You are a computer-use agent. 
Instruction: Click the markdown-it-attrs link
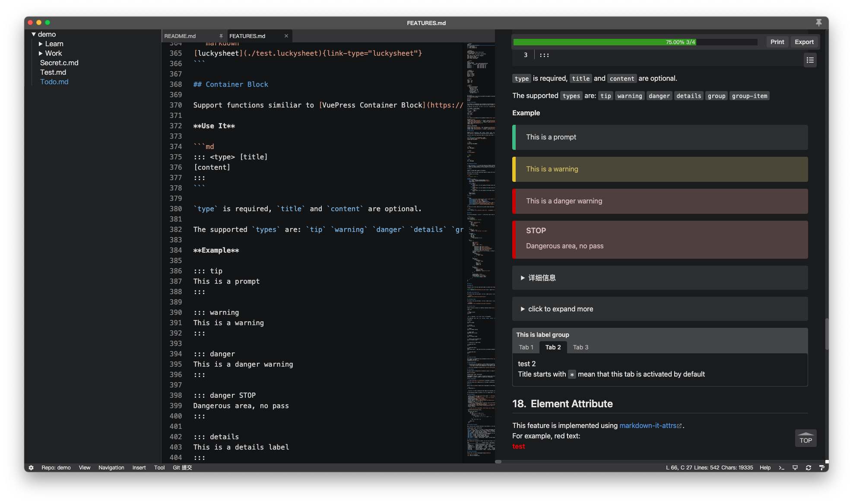(x=647, y=425)
